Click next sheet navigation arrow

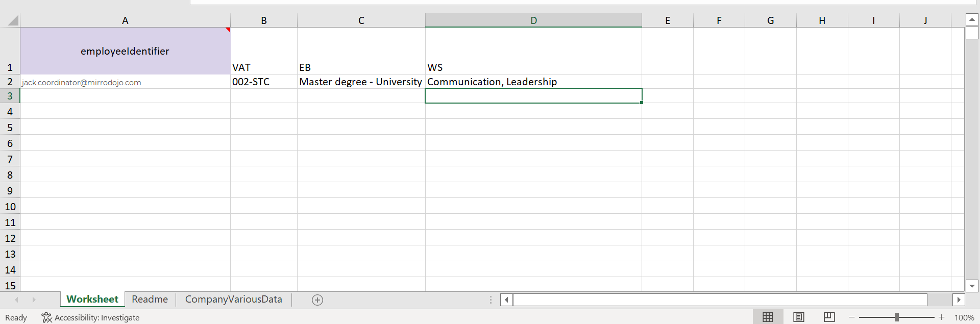click(34, 300)
